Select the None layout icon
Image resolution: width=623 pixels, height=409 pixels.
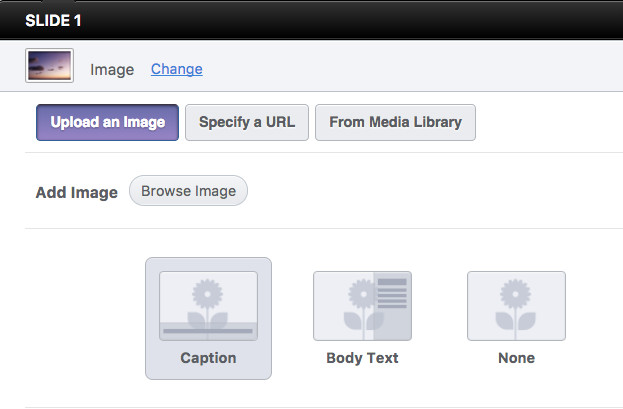(x=516, y=306)
